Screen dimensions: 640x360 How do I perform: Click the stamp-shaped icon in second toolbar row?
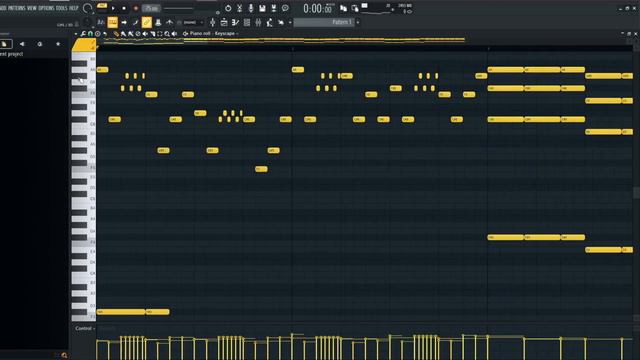pyautogui.click(x=158, y=22)
